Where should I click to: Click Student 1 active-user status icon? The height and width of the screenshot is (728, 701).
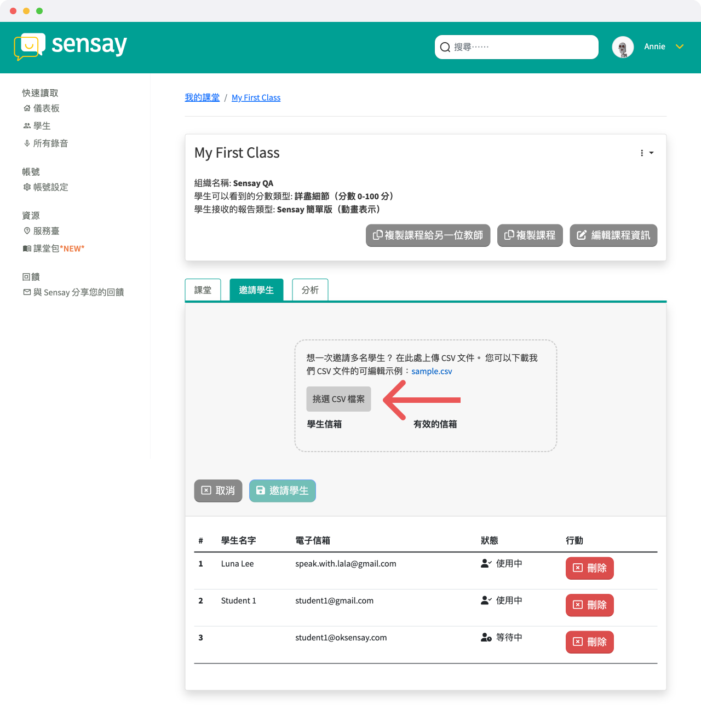click(x=486, y=600)
